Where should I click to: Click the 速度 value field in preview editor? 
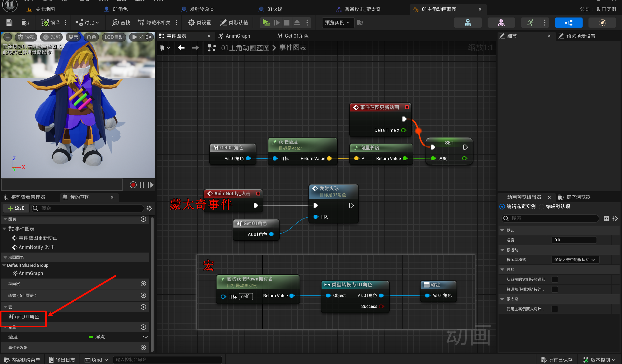(574, 240)
